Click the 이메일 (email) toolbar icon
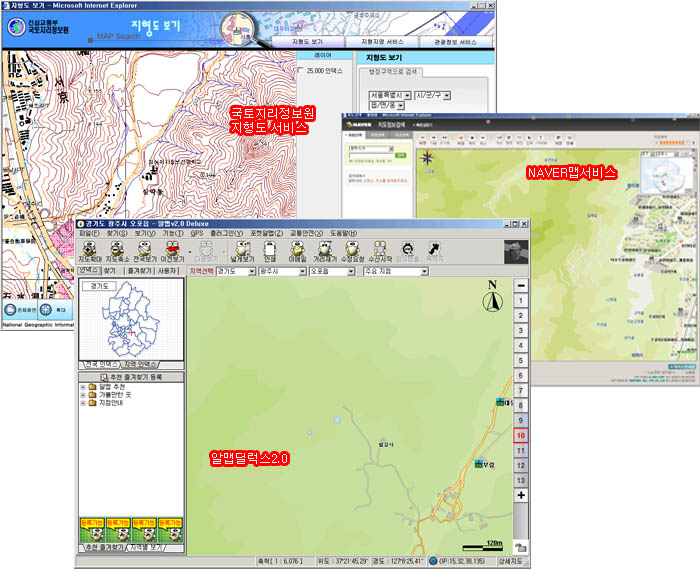Image resolution: width=700 pixels, height=569 pixels. pyautogui.click(x=297, y=250)
